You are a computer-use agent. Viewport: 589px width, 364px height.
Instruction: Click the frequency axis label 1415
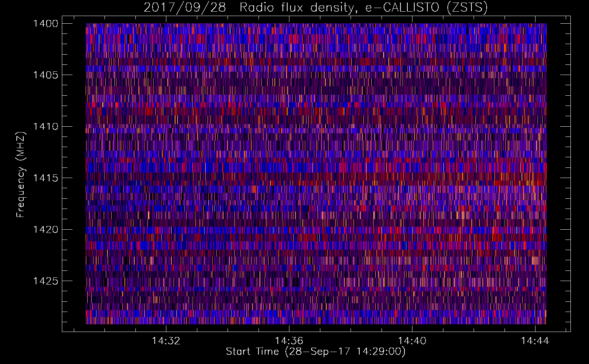click(46, 178)
